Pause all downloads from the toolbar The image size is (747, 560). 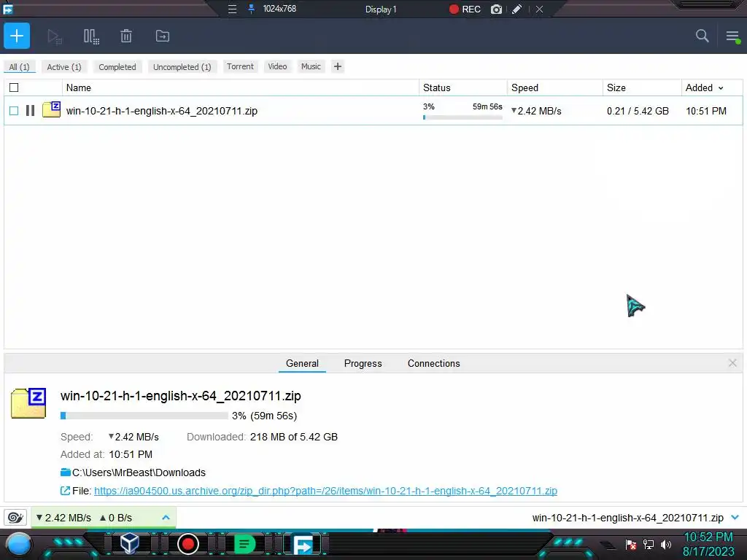(x=91, y=36)
